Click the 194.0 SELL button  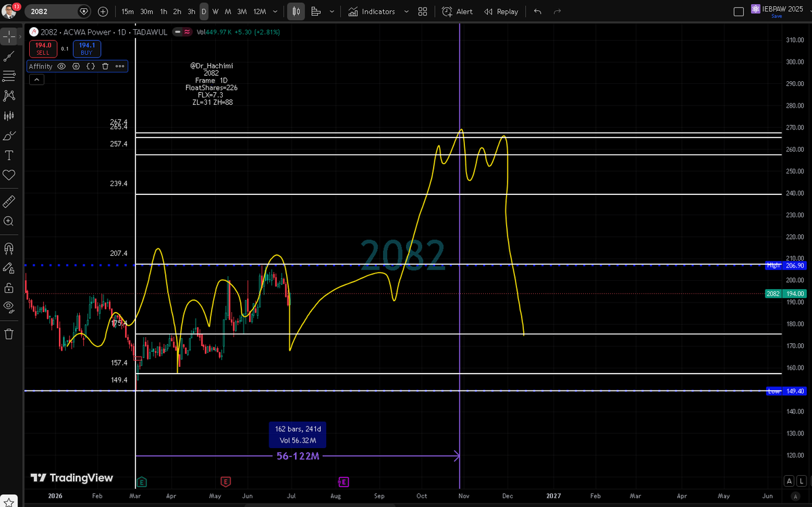pos(43,49)
